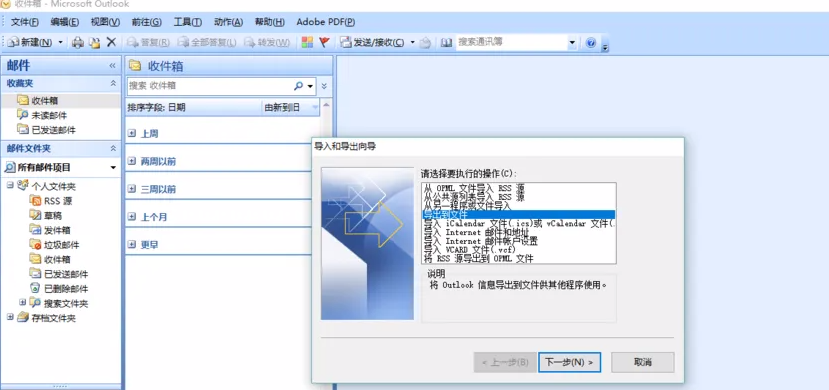Select the 草稿 drafts folder
Viewport: 829px width, 390px height.
click(45, 216)
